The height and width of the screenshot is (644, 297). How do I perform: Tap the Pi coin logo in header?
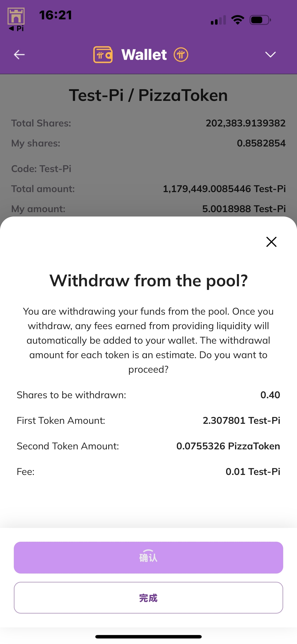pos(181,55)
